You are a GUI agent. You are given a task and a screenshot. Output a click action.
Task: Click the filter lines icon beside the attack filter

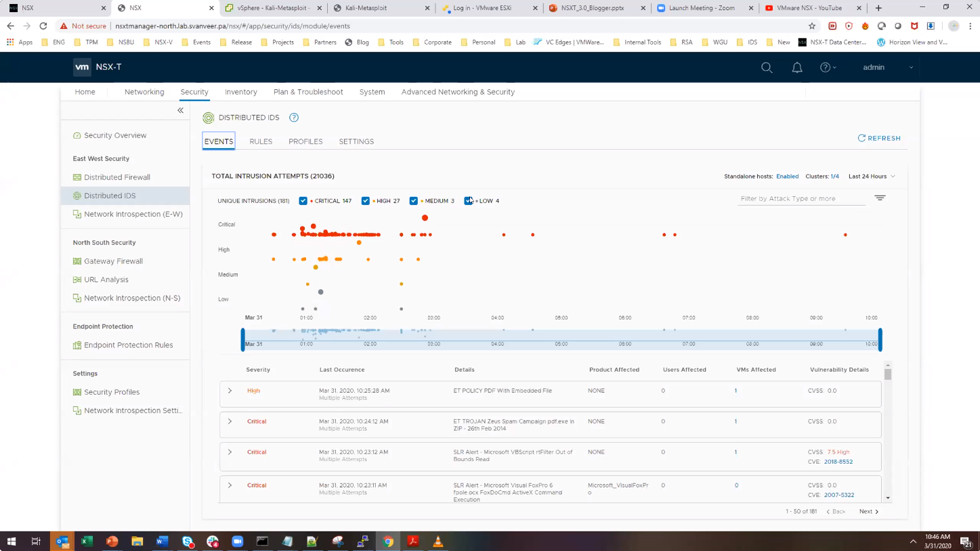880,198
